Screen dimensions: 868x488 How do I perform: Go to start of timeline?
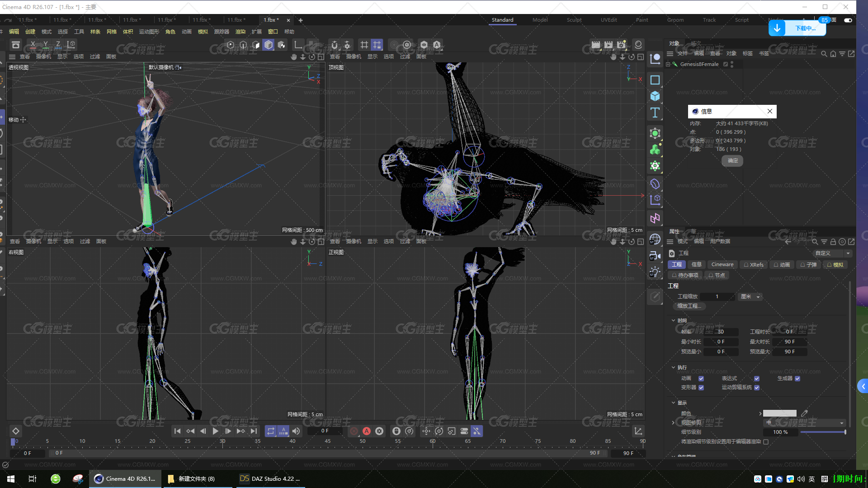(x=177, y=431)
